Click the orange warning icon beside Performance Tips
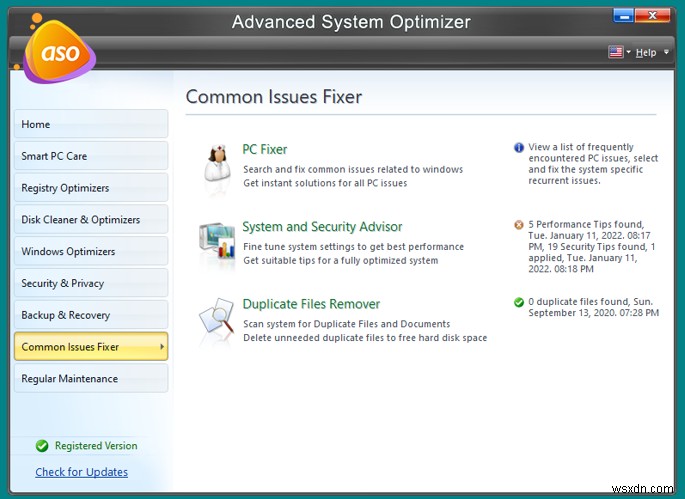This screenshot has height=499, width=685. tap(519, 225)
